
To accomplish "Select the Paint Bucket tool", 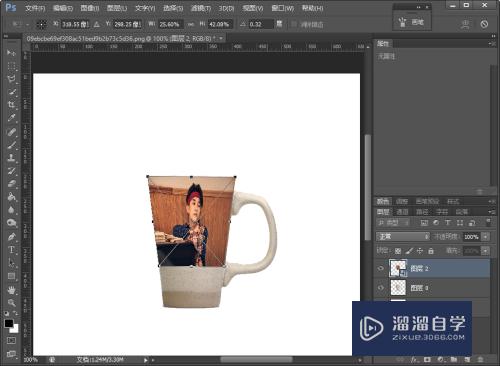I will tap(11, 197).
